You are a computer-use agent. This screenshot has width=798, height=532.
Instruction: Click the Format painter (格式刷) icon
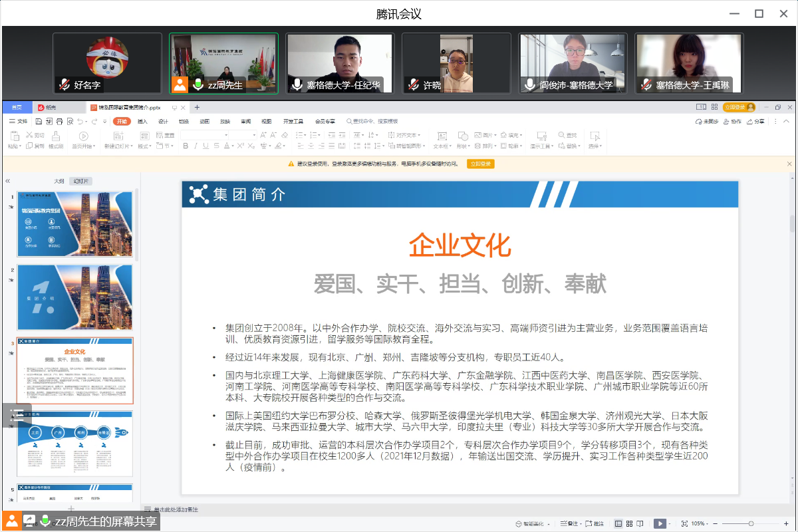click(56, 136)
